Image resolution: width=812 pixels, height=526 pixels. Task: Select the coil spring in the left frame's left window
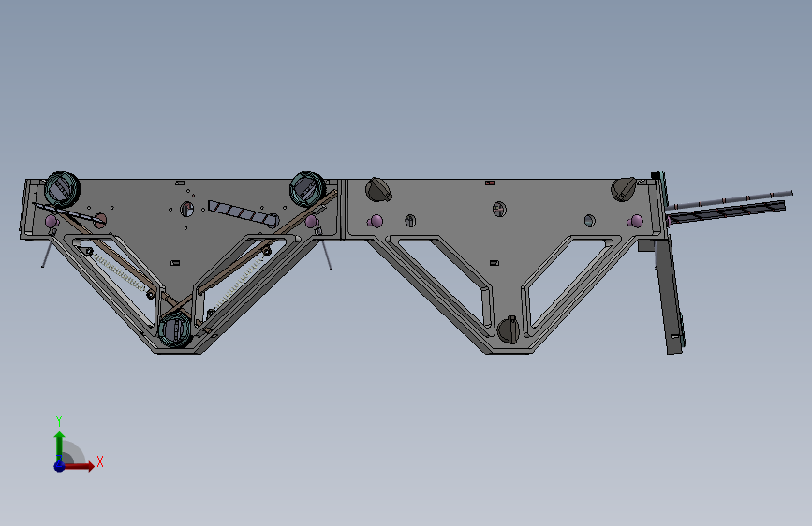tap(119, 271)
